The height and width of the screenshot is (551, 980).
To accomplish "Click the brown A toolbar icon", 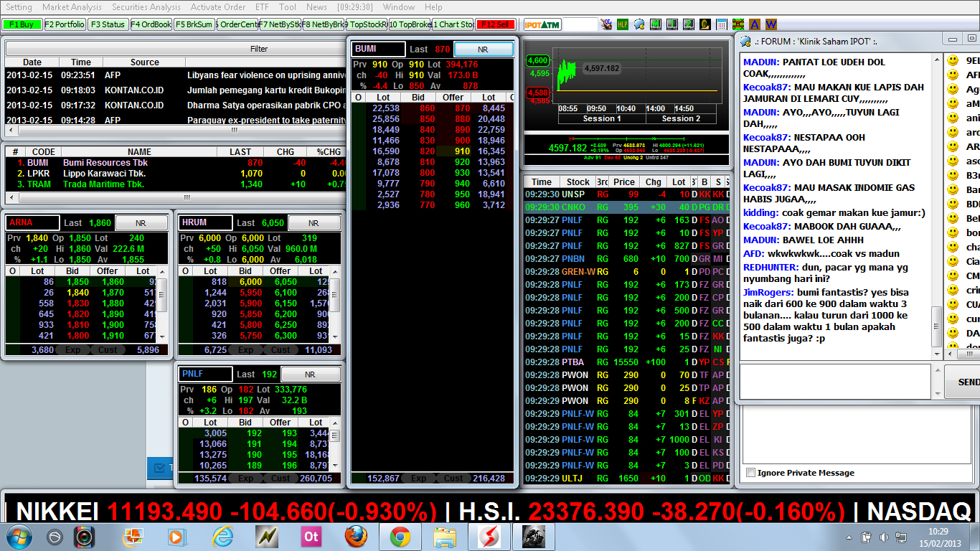I will 755,24.
